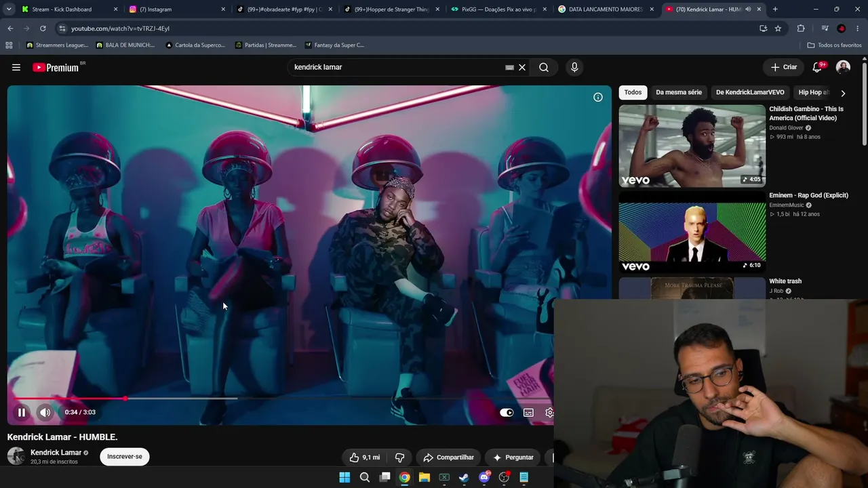
Task: Open the Kendrick Lamar channel name link
Action: (x=56, y=452)
